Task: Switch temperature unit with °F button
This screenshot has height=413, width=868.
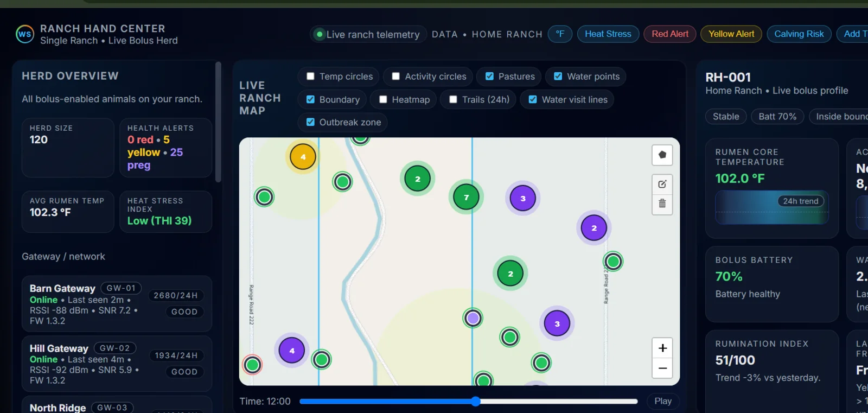Action: (x=560, y=34)
